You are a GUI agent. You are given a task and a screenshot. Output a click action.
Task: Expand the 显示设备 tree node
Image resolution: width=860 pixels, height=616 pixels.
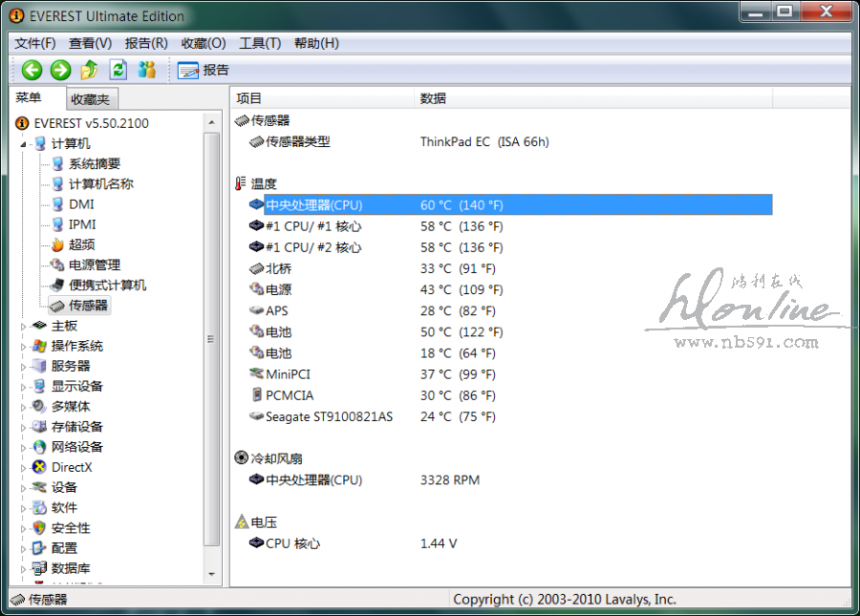click(23, 388)
